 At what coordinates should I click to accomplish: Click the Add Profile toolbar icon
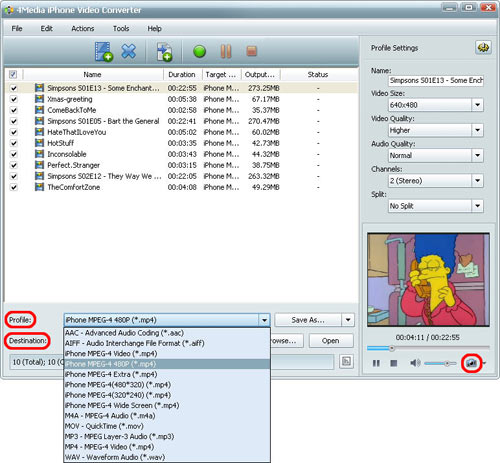[x=164, y=52]
